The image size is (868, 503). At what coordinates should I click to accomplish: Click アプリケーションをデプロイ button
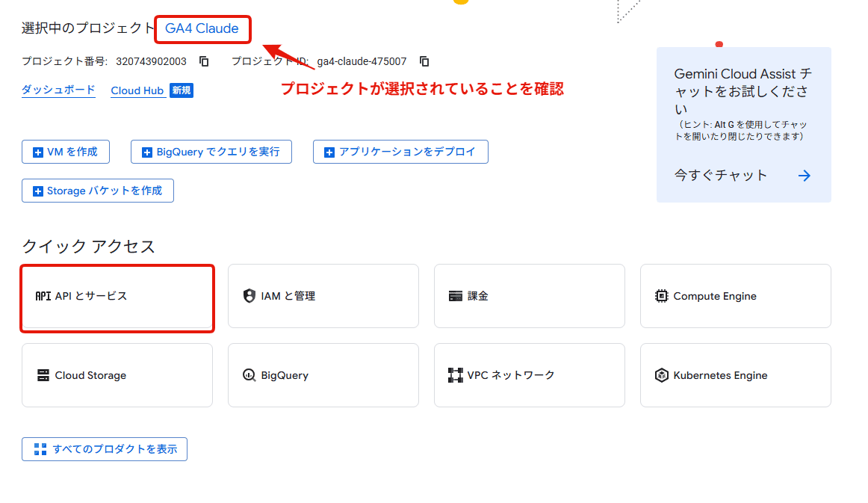(x=400, y=152)
